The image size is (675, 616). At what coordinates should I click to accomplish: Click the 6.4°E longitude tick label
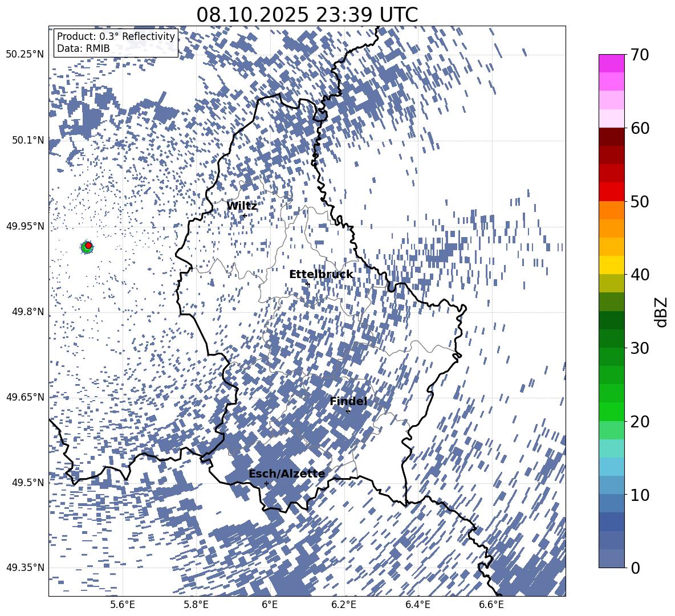coord(417,605)
